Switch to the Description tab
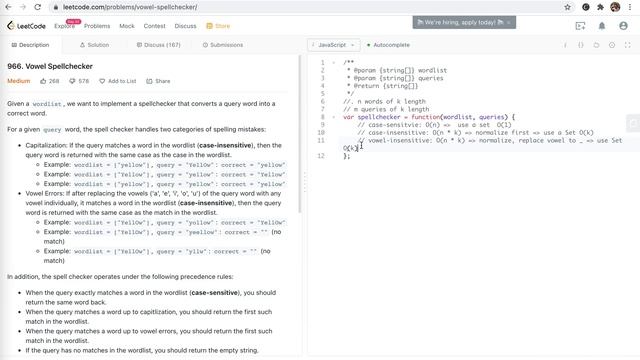The image size is (640, 360). click(30, 45)
